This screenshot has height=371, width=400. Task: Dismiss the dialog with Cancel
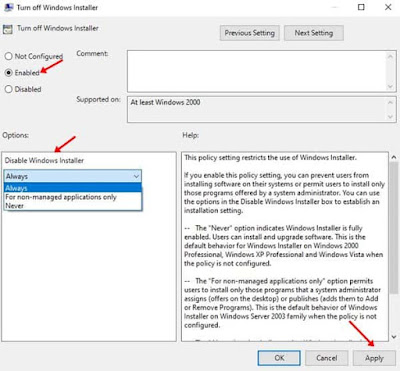click(x=326, y=358)
